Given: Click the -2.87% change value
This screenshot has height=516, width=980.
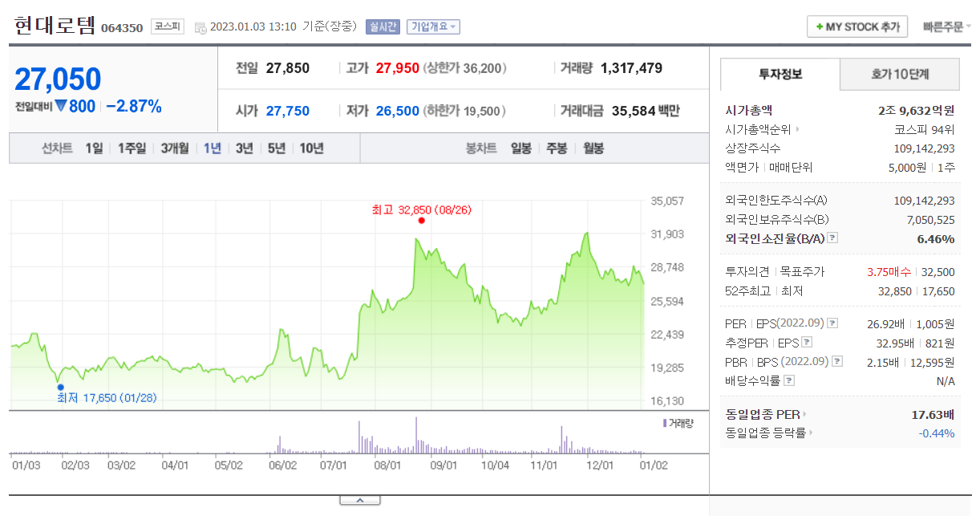Looking at the screenshot, I should (134, 106).
